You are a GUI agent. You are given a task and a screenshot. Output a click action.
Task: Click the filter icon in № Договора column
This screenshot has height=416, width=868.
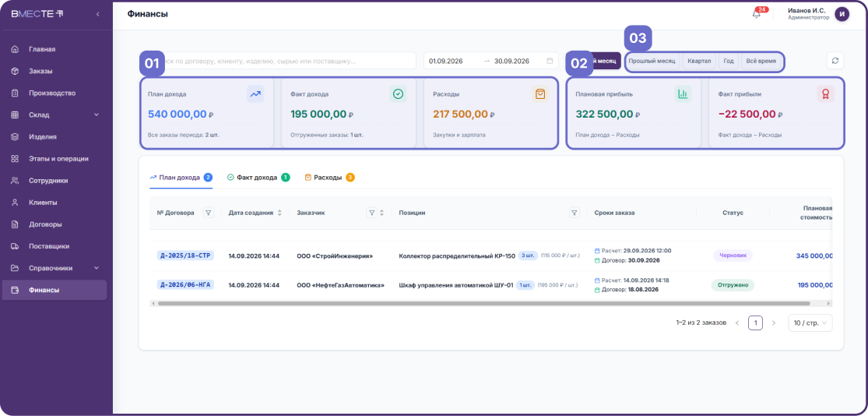coord(208,213)
